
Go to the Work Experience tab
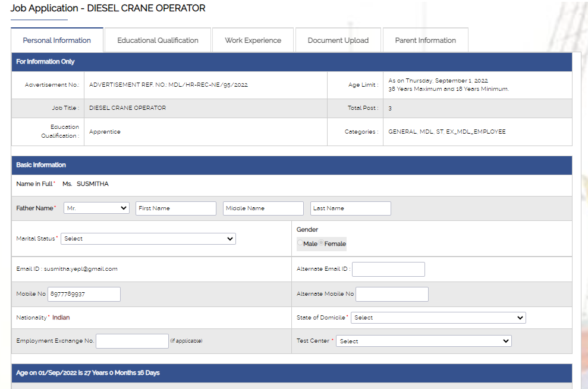pyautogui.click(x=253, y=40)
